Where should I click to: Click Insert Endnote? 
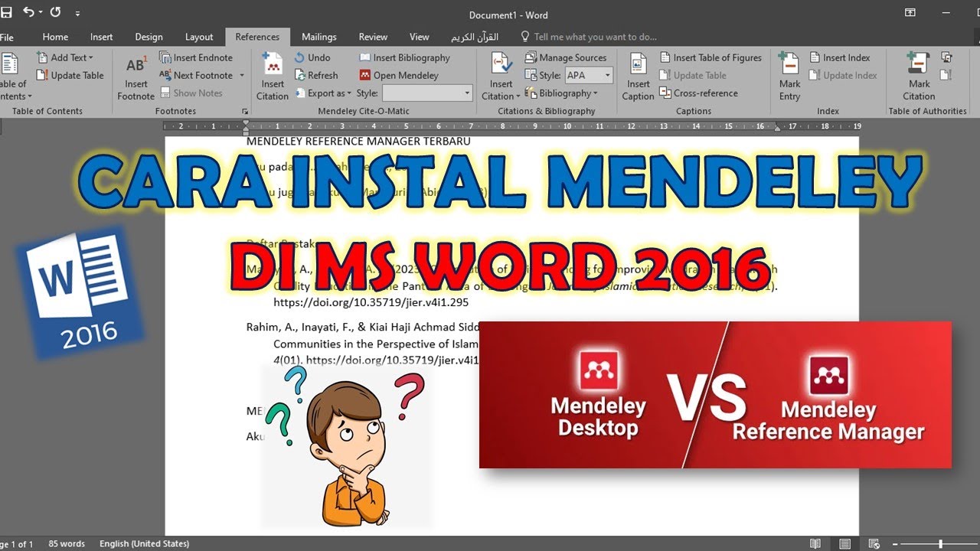196,57
